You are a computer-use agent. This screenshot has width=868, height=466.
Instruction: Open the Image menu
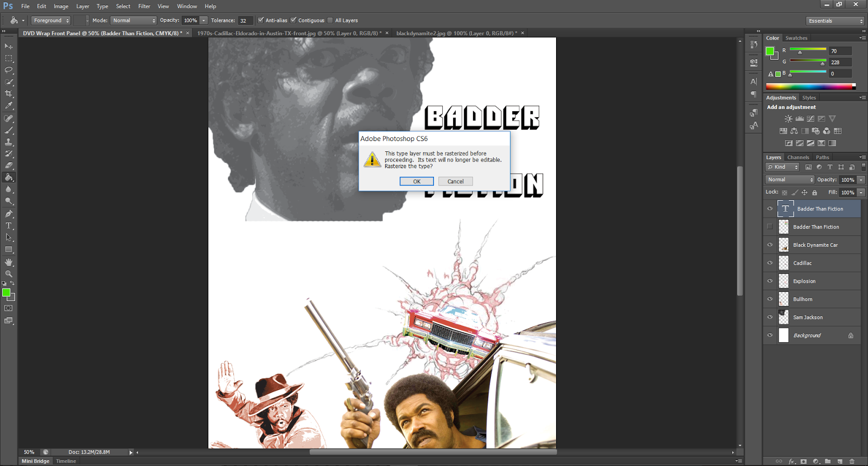61,7
